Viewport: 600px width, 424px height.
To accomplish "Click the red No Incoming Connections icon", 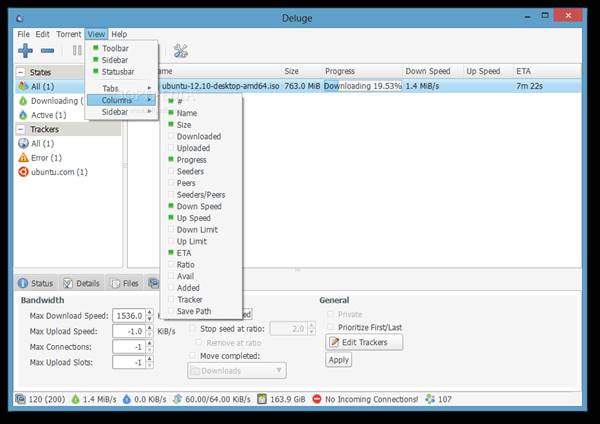I will [x=316, y=399].
